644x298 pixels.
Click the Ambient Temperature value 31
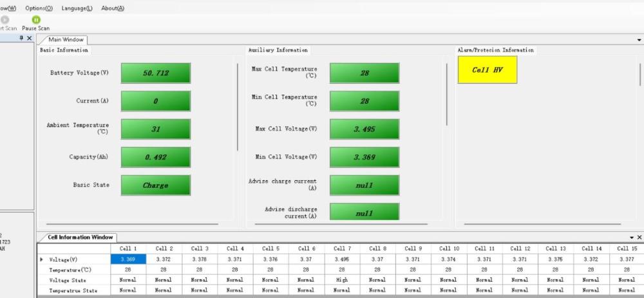click(156, 129)
